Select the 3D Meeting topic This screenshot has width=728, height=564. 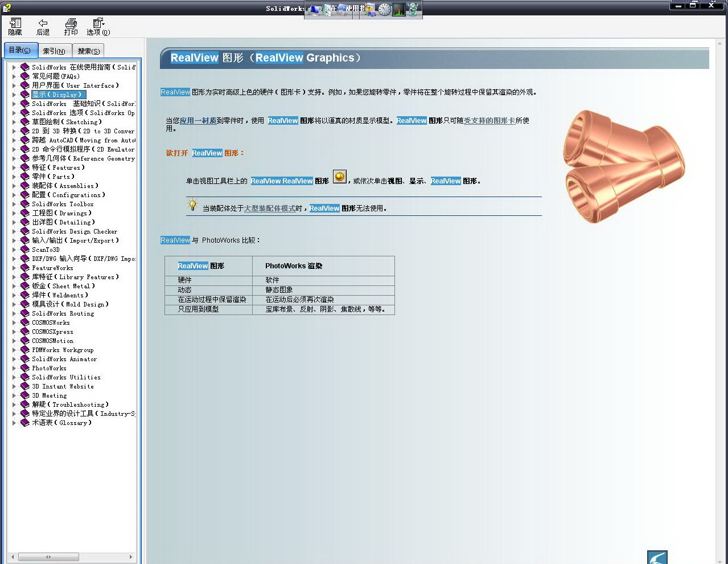tap(50, 395)
